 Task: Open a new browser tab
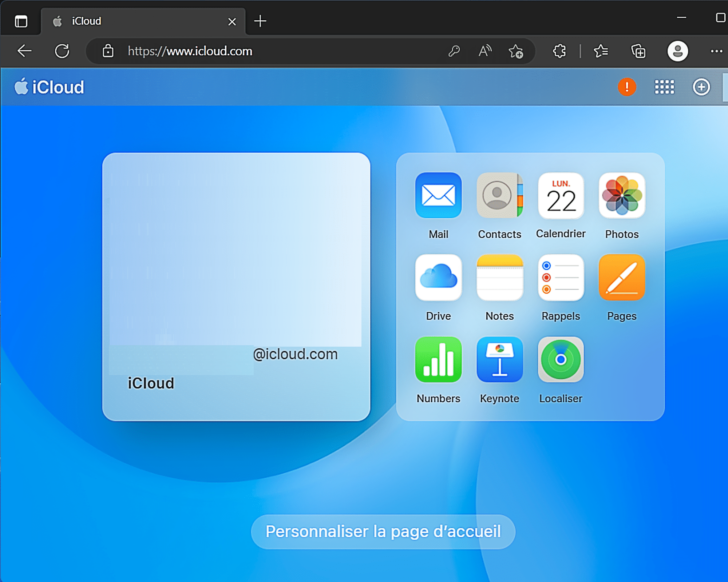coord(260,21)
